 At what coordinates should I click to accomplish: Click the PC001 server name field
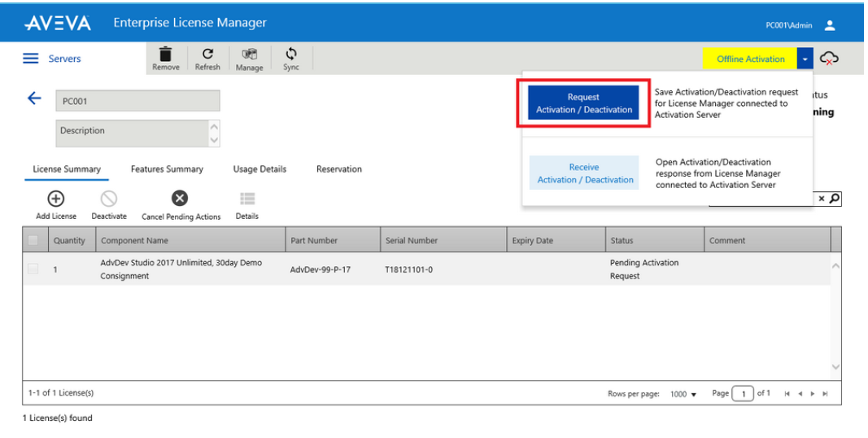pyautogui.click(x=137, y=101)
